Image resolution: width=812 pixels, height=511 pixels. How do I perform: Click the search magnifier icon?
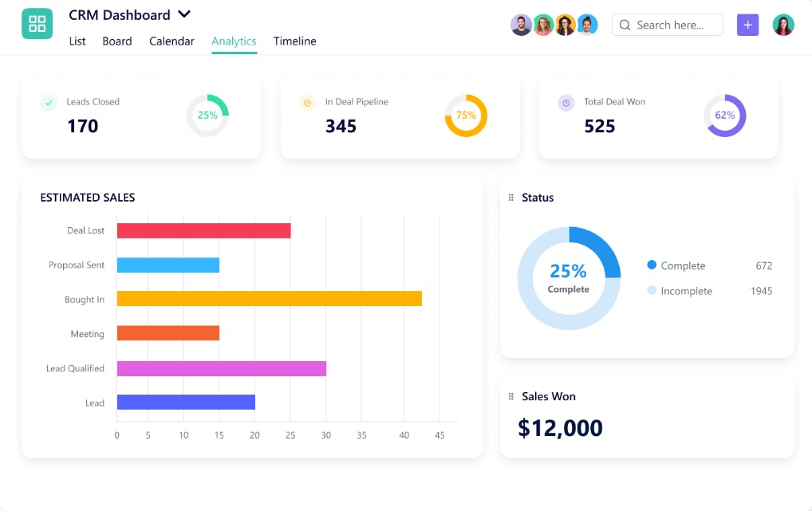pyautogui.click(x=625, y=25)
